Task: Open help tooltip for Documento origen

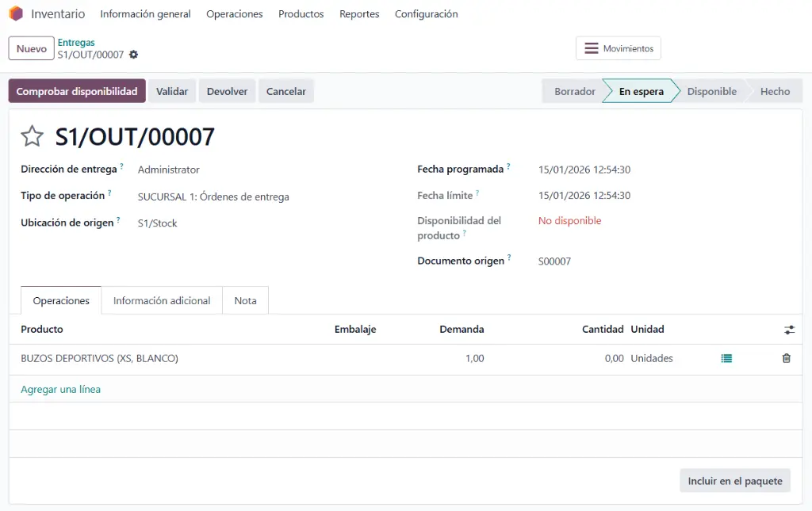Action: (x=509, y=257)
